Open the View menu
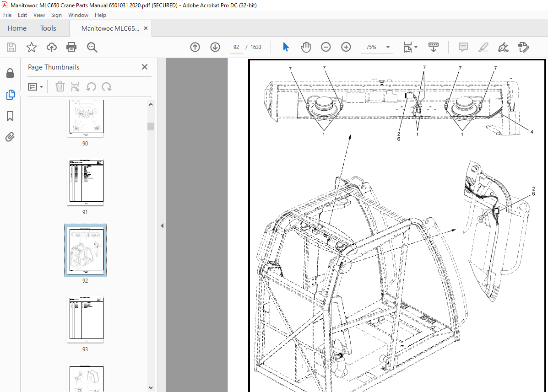 tap(39, 15)
